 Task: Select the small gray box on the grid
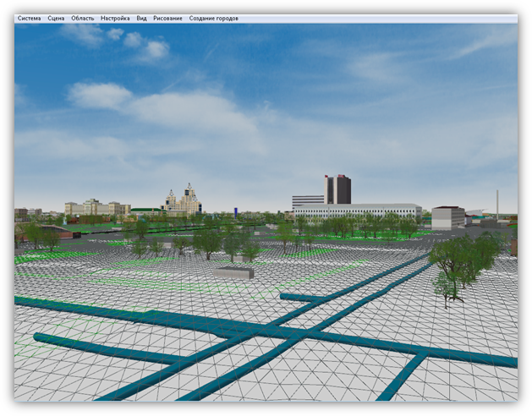point(233,273)
